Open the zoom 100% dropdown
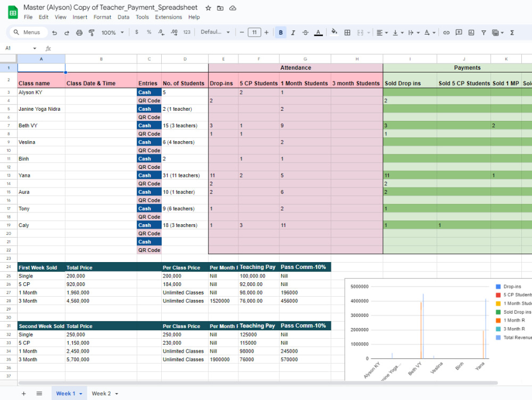Viewport: 532px width, 400px height. [x=113, y=32]
